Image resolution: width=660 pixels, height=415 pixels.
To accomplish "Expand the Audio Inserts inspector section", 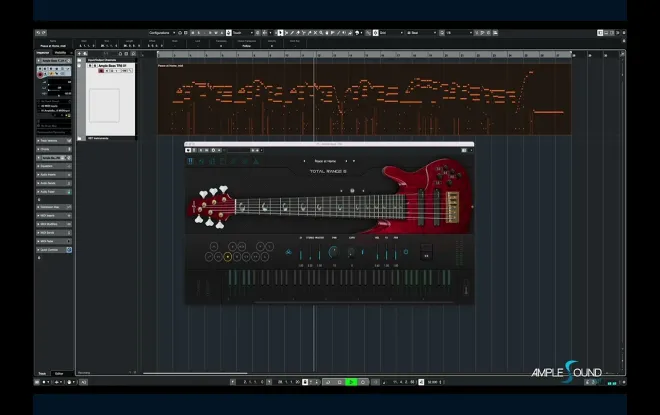I will click(54, 175).
